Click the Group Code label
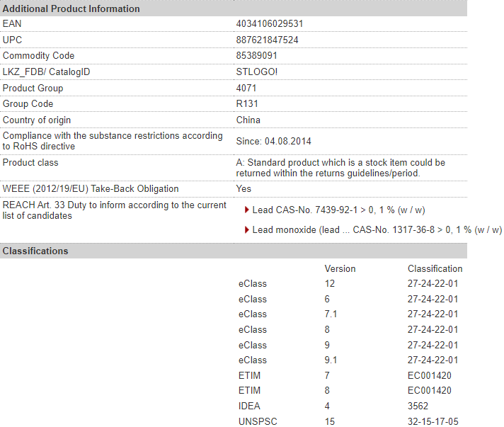 click(x=28, y=104)
